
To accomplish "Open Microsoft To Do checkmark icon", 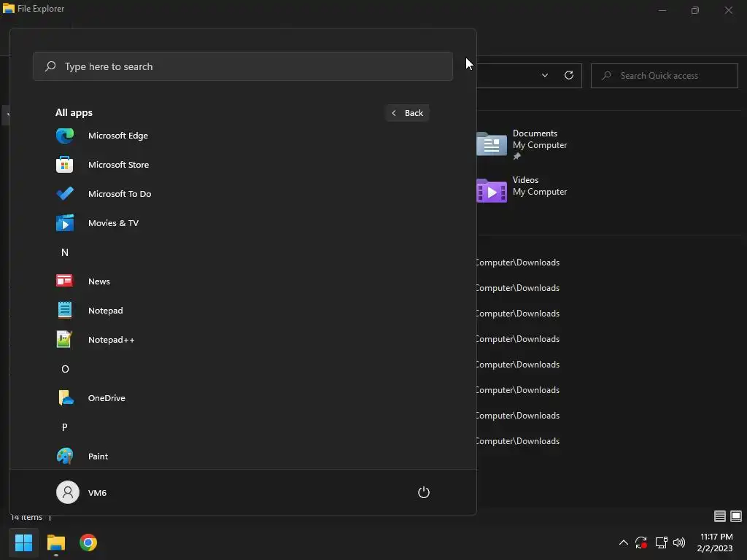I will tap(65, 194).
